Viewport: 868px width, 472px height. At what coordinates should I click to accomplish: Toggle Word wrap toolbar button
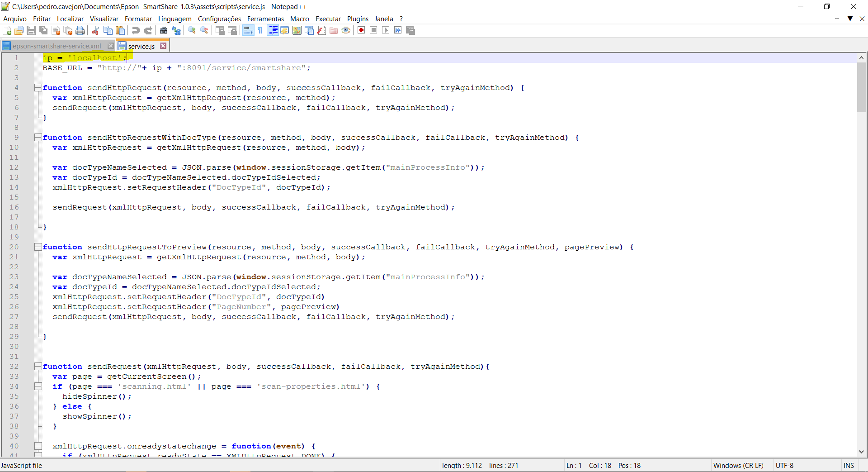248,30
